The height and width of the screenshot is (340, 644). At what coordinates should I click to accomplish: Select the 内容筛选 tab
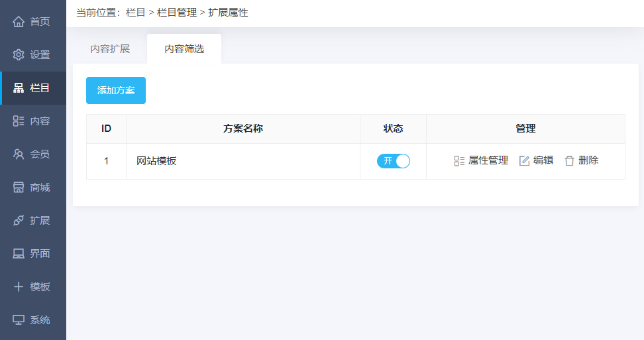click(184, 49)
